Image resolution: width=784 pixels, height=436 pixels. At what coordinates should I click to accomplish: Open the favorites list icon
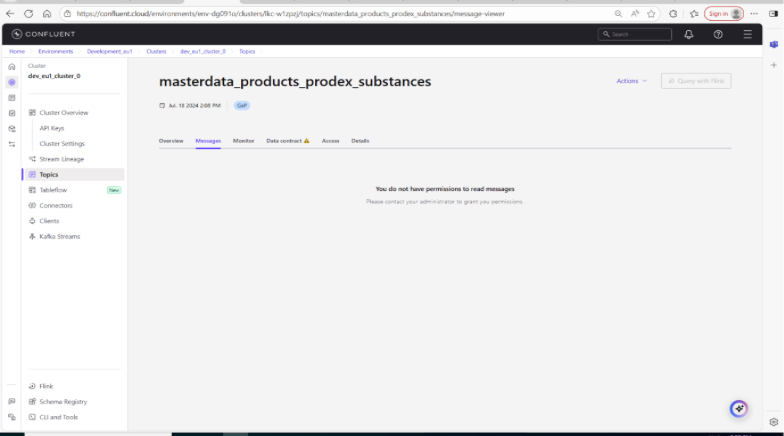[694, 14]
